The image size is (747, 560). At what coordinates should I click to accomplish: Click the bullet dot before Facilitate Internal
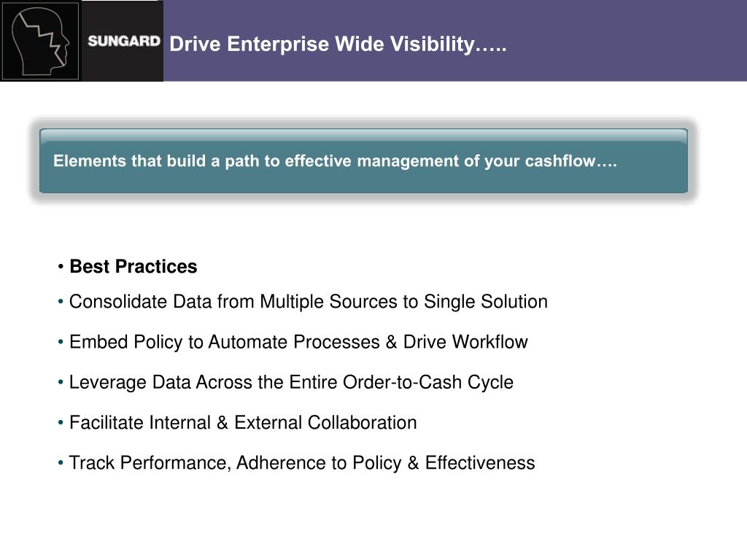(61, 423)
